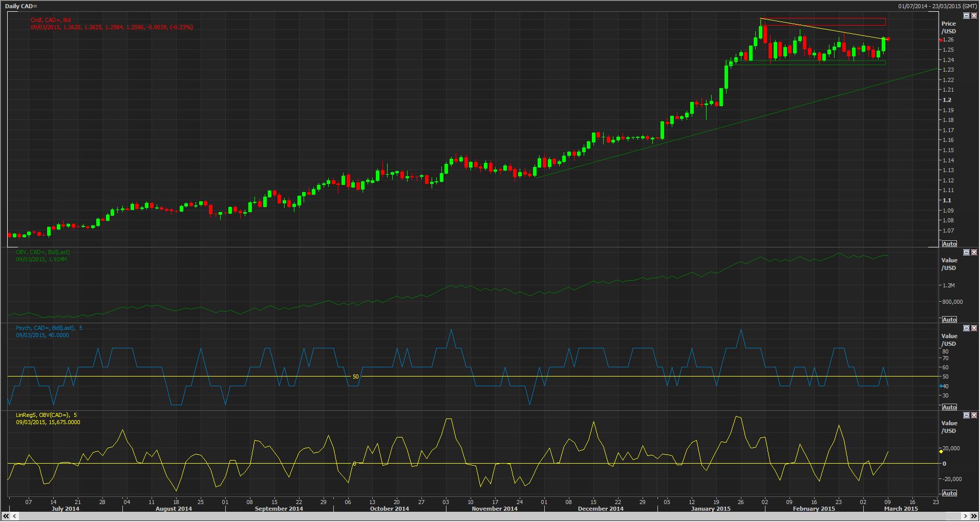The width and height of the screenshot is (980, 522).
Task: Close the LinRegS indicator pane
Action: (x=974, y=415)
